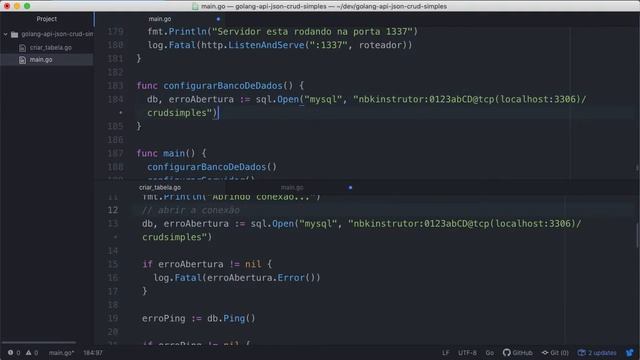640x360 pixels.
Task: Click the criar_tabela.go file icon
Action: pyautogui.click(x=22, y=48)
